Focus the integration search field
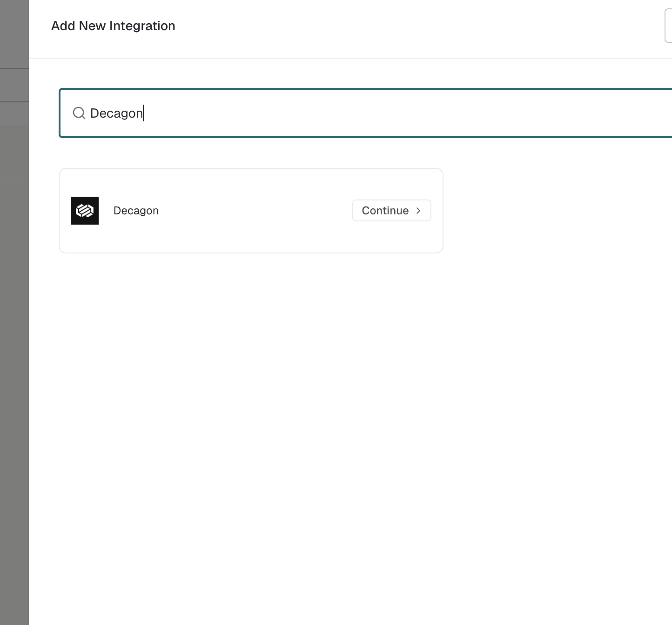672x625 pixels. [x=366, y=113]
